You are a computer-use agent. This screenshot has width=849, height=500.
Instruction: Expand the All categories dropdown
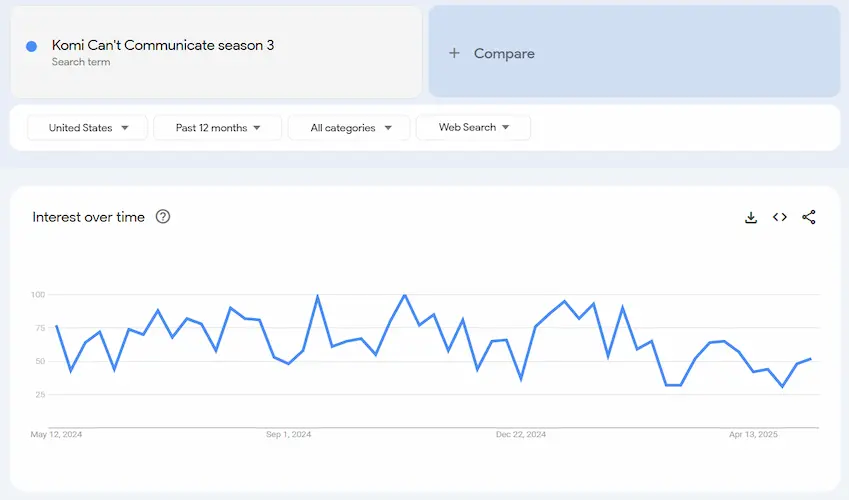click(x=349, y=128)
